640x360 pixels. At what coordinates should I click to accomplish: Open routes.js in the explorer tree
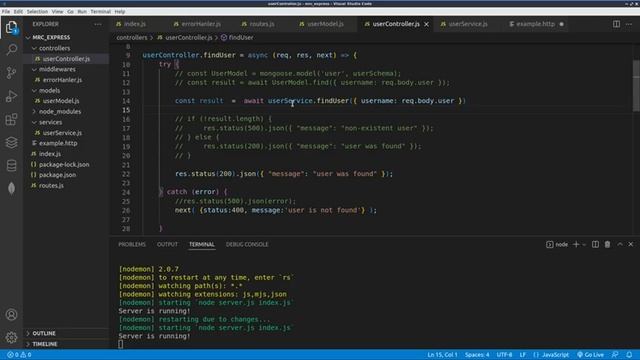[x=51, y=186]
